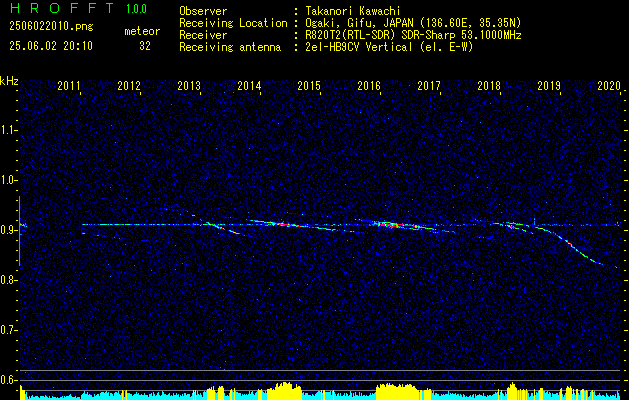This screenshot has height=400, width=629.
Task: Click frequency axis label 0.6
Action: pyautogui.click(x=8, y=380)
